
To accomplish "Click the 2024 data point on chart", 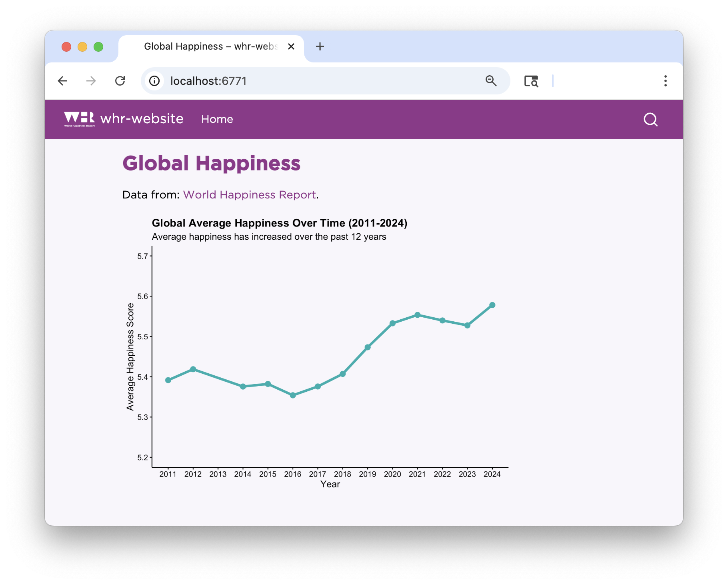I will pos(492,305).
